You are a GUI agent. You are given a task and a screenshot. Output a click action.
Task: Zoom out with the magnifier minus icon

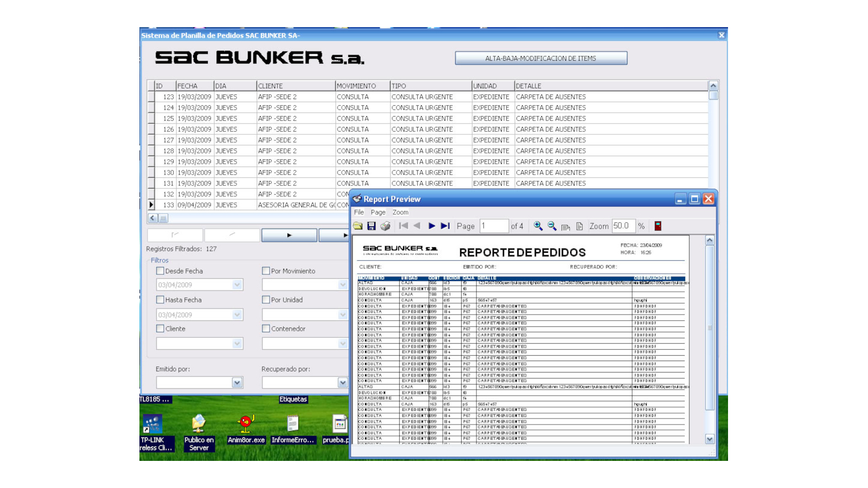click(x=552, y=226)
